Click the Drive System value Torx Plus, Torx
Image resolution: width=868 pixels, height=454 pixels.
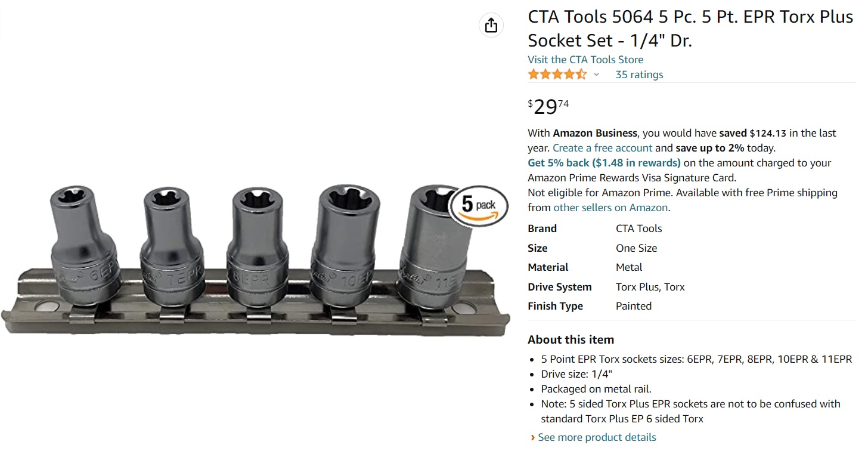point(650,287)
